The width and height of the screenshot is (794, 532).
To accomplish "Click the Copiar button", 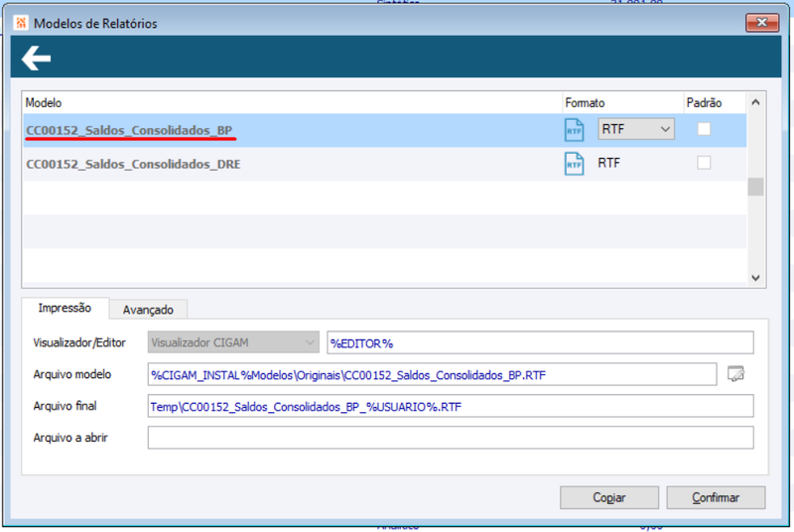I will click(609, 497).
